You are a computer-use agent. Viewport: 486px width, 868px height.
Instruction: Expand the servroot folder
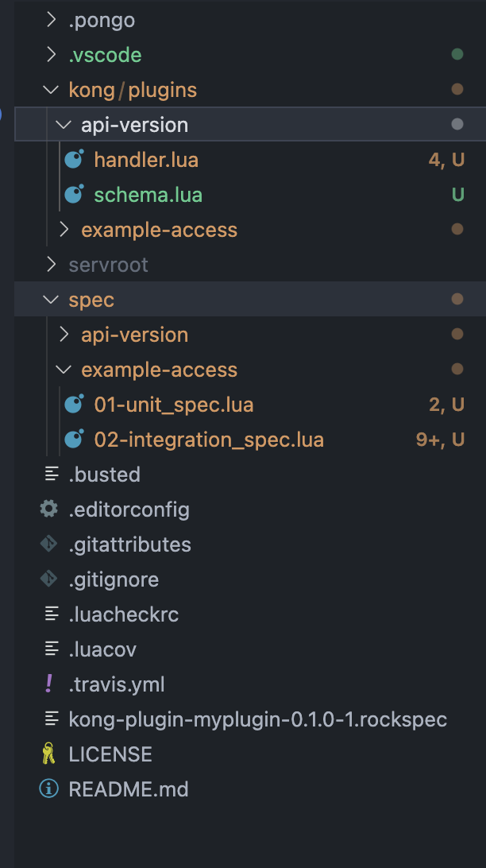(x=50, y=264)
